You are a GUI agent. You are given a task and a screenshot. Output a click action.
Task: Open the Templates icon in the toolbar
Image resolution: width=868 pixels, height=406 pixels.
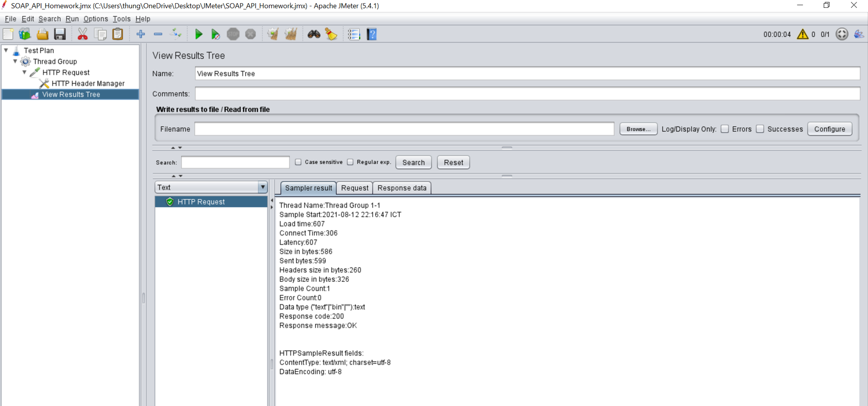[x=25, y=34]
